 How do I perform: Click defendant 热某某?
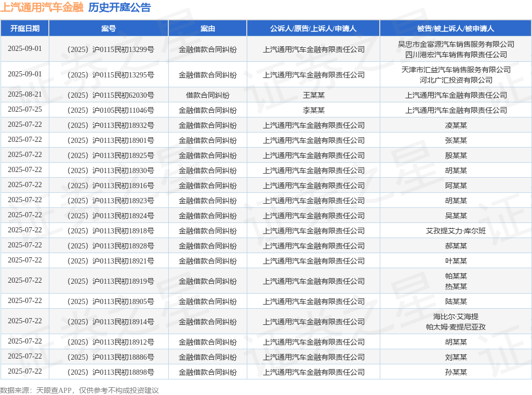pos(456,286)
